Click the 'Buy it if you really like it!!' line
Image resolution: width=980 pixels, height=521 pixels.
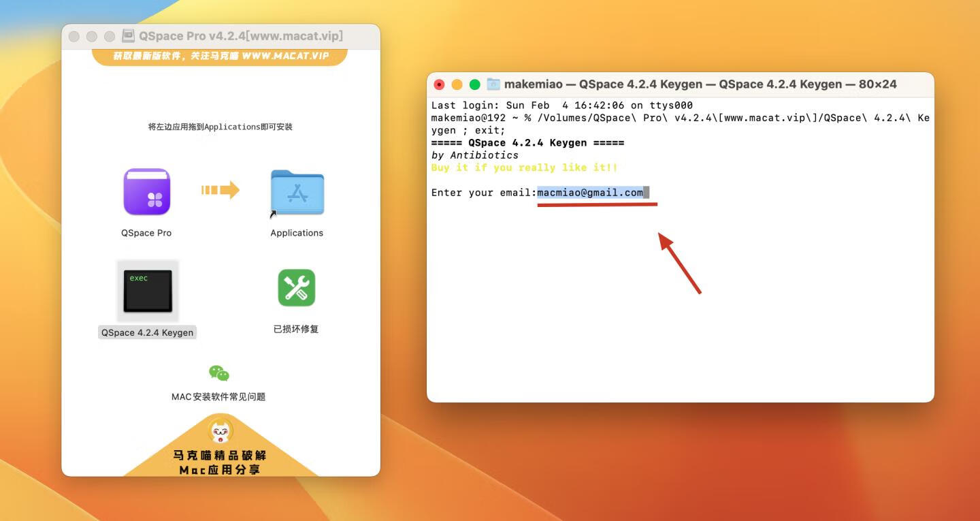tap(525, 168)
